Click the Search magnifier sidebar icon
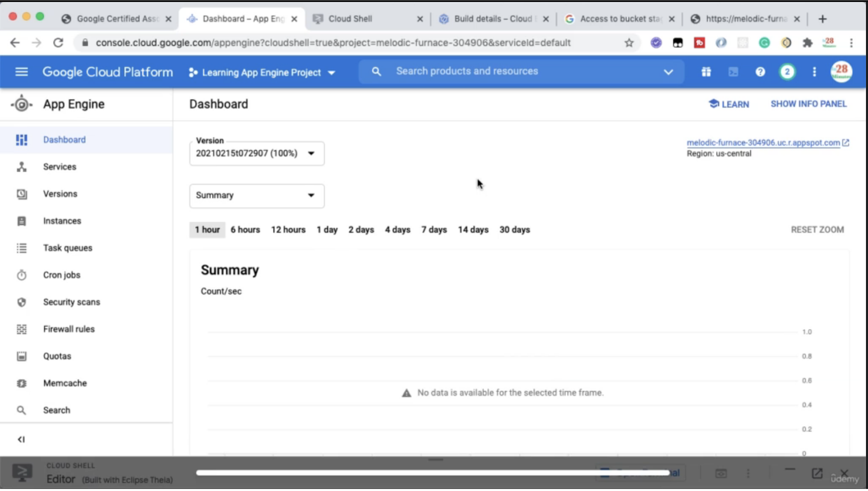Viewport: 868px width, 491px height. [x=21, y=410]
